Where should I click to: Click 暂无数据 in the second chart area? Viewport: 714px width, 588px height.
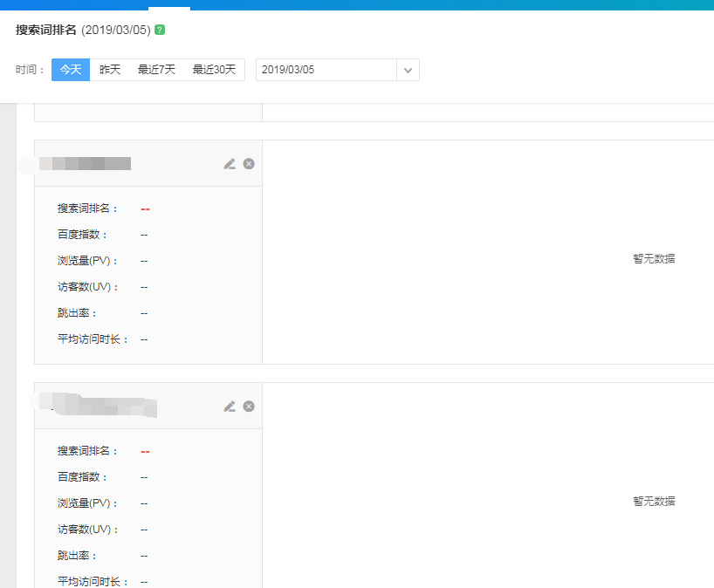[x=654, y=502]
